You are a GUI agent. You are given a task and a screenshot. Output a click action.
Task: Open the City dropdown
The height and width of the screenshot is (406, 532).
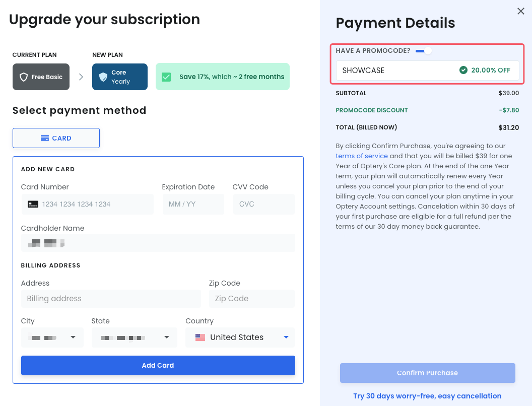click(x=73, y=337)
